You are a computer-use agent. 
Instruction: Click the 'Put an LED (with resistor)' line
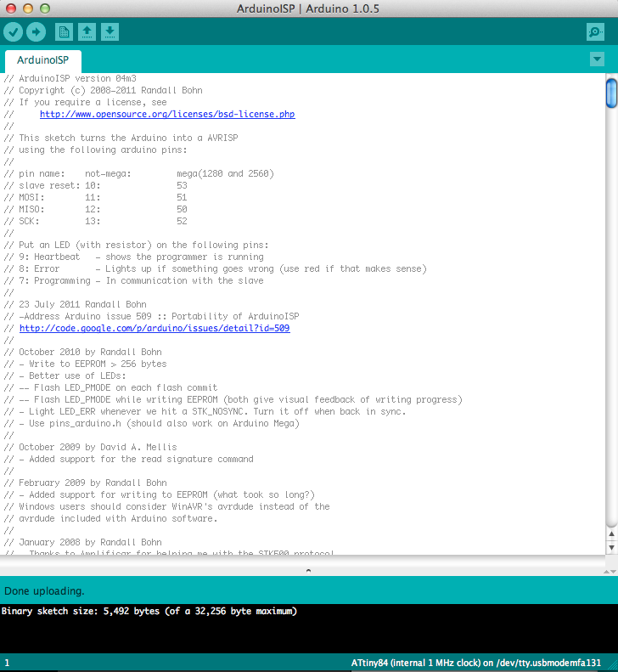tap(137, 246)
